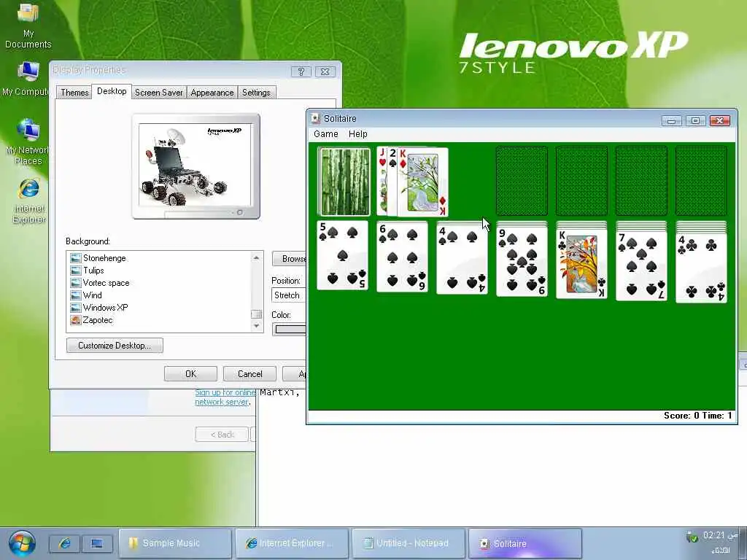Click the monitor wallpaper preview

point(196,165)
